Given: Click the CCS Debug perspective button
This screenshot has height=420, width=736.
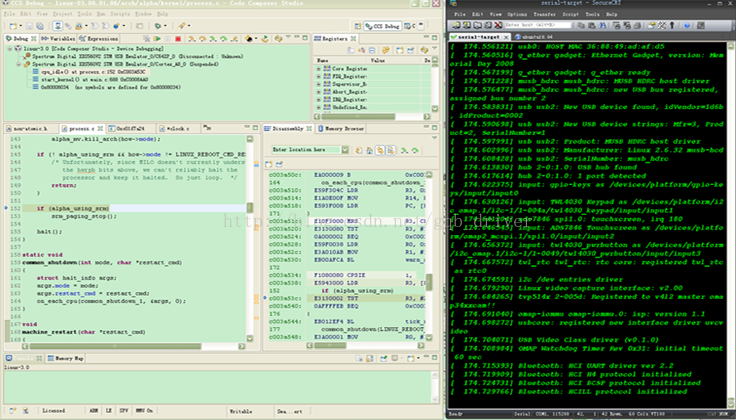Looking at the screenshot, I should click(x=383, y=26).
